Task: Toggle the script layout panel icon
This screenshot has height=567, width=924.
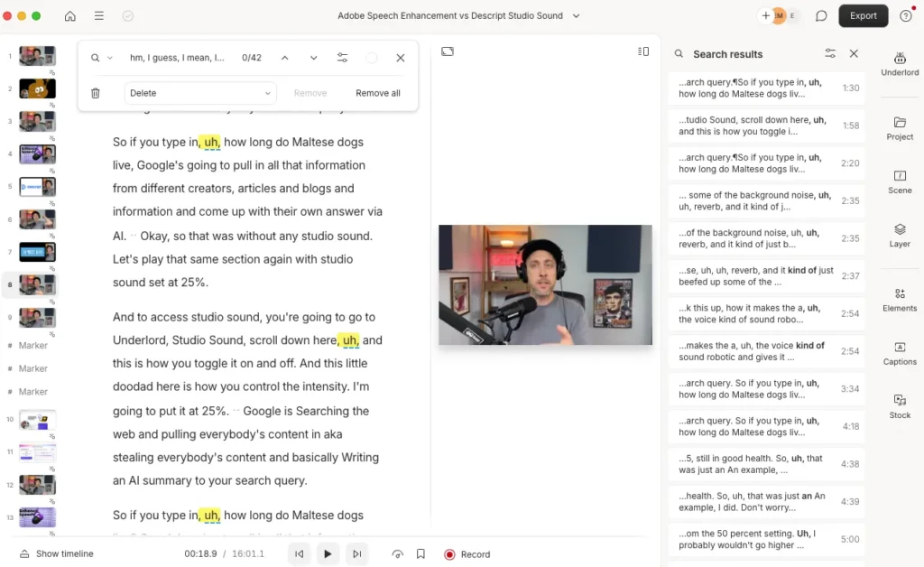Action: pyautogui.click(x=643, y=51)
